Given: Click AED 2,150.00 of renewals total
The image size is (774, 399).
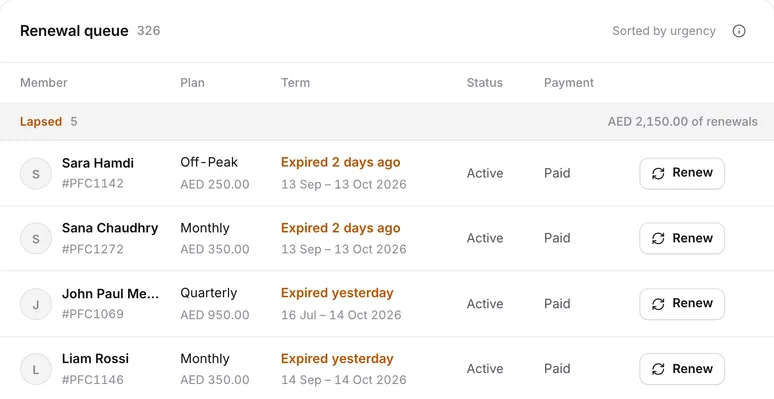Looking at the screenshot, I should 682,121.
